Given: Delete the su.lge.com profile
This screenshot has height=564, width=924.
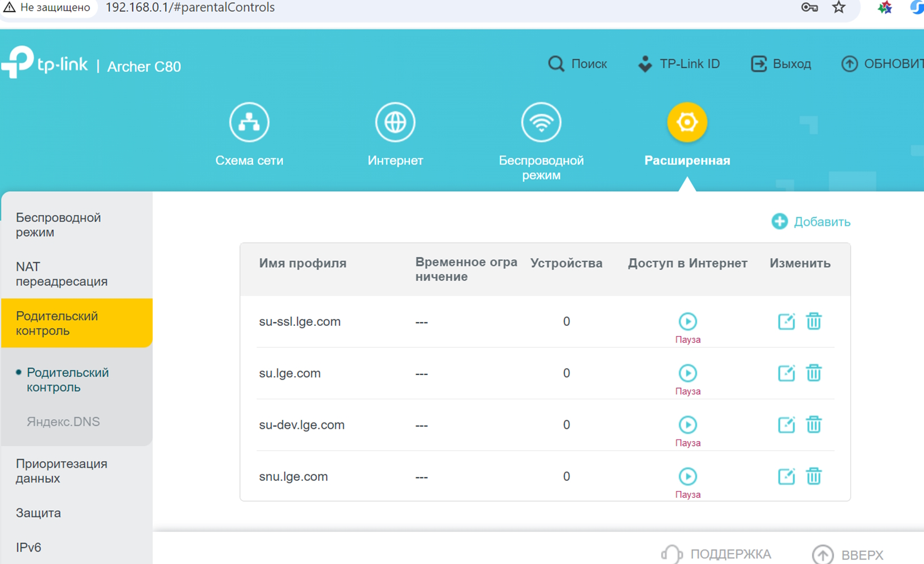Looking at the screenshot, I should pyautogui.click(x=814, y=373).
